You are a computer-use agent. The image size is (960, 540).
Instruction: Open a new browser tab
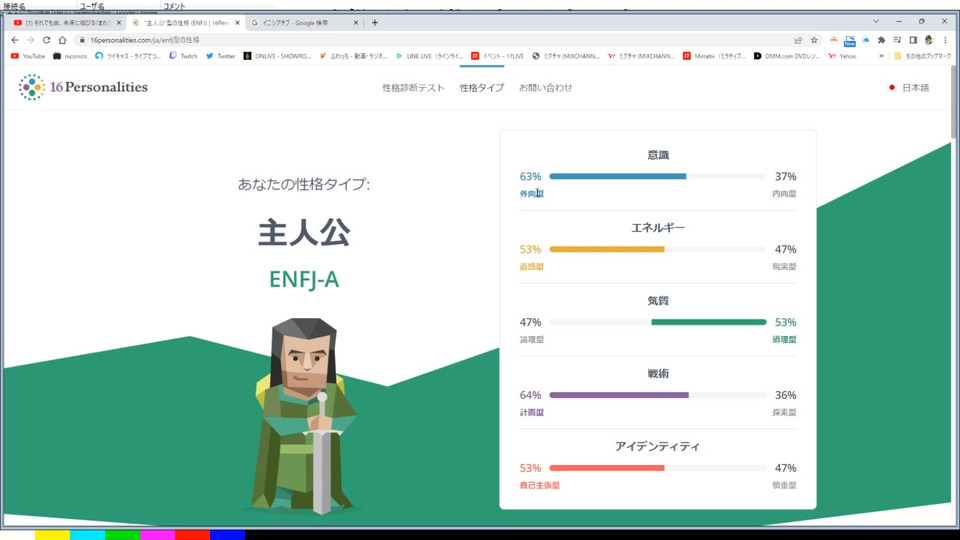point(375,23)
